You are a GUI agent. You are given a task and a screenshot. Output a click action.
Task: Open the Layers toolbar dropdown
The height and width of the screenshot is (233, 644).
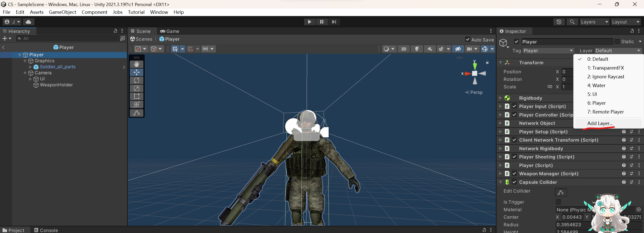coord(594,22)
